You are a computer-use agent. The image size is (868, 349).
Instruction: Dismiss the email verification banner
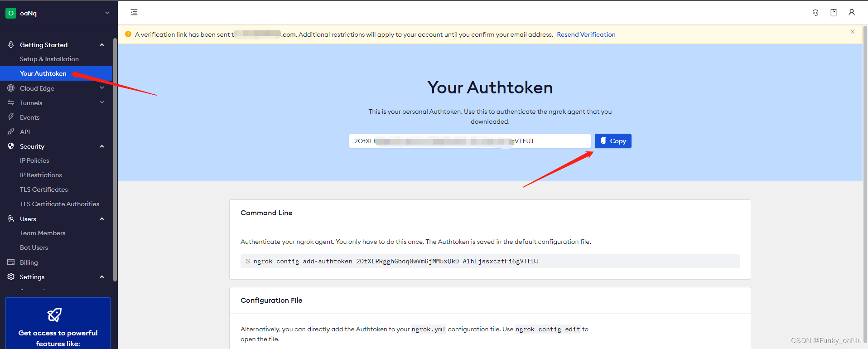pos(853,32)
